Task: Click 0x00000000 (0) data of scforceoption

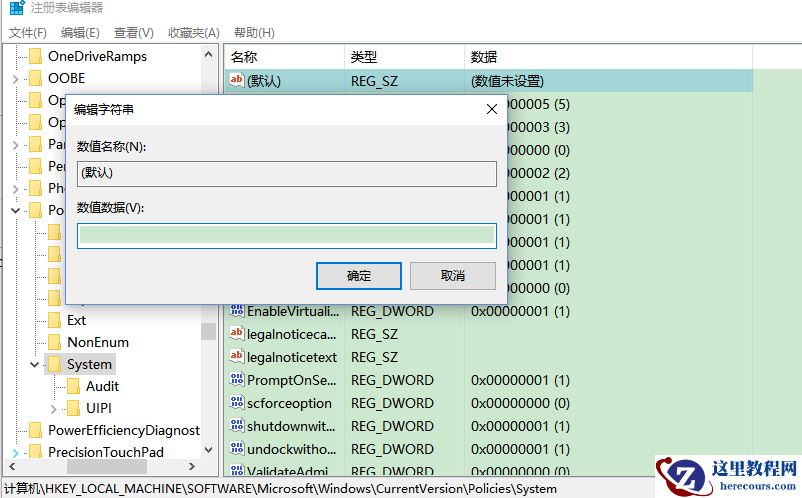Action: pyautogui.click(x=520, y=403)
